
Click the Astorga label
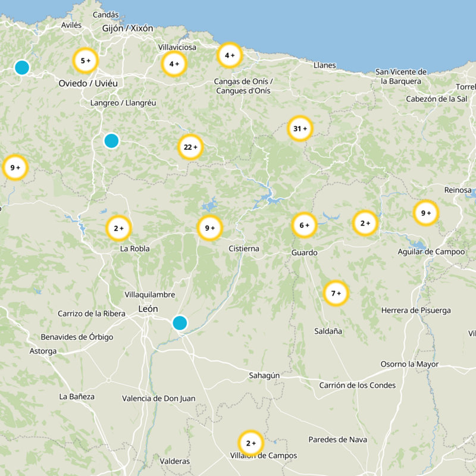tap(43, 351)
